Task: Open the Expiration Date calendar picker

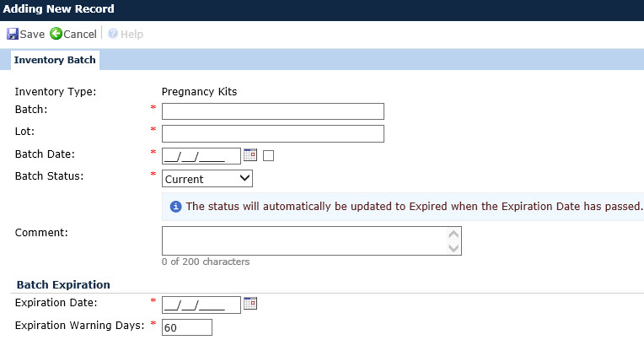Action: tap(250, 304)
